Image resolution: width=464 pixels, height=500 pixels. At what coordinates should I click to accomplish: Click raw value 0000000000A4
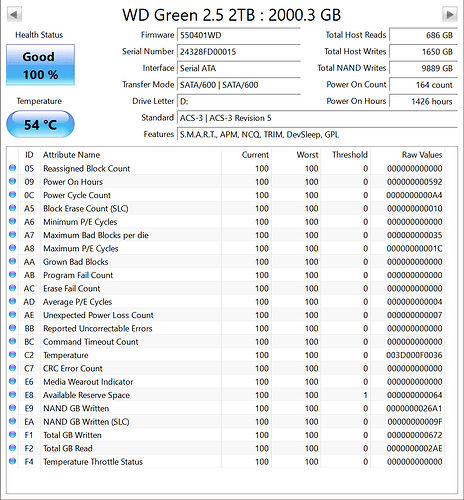coord(414,195)
